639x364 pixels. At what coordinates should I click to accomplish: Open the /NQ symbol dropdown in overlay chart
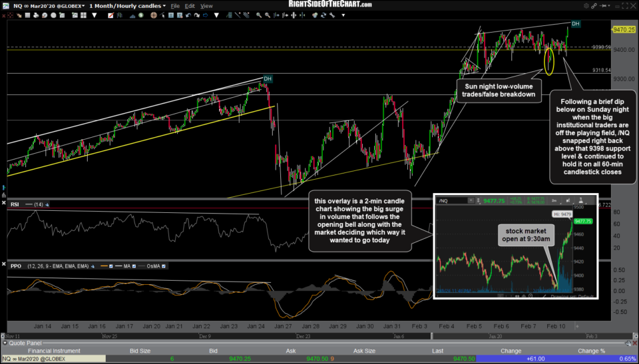coord(471,200)
